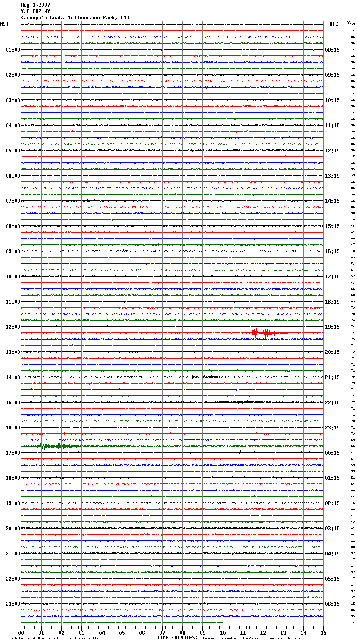Select the 04:00 MST hour label
The width and height of the screenshot is (357, 644).
(x=13, y=126)
